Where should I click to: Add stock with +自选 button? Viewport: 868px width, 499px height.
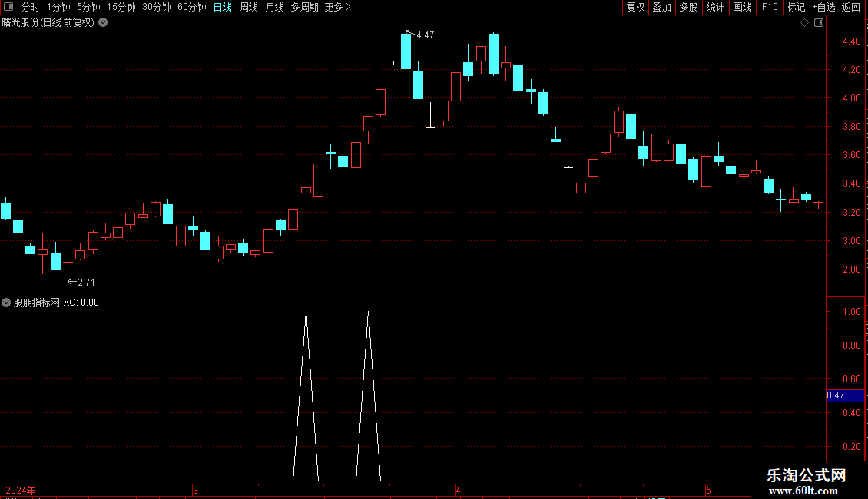click(823, 7)
